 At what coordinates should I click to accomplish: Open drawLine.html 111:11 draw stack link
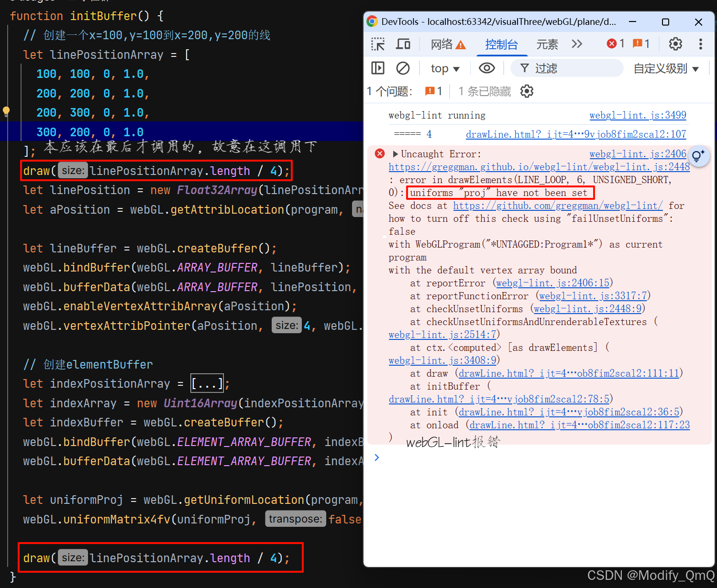click(x=569, y=373)
